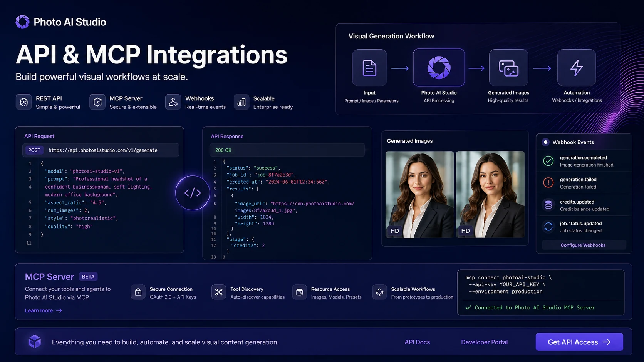The height and width of the screenshot is (362, 644).
Task: Click the HD badge on left image
Action: [x=394, y=231]
